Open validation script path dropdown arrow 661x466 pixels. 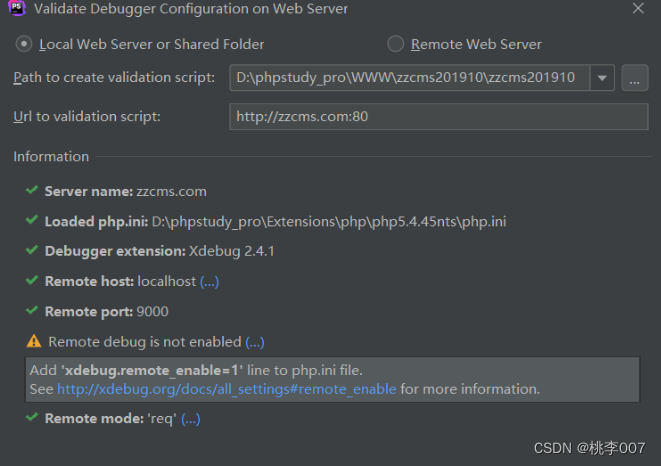point(602,78)
